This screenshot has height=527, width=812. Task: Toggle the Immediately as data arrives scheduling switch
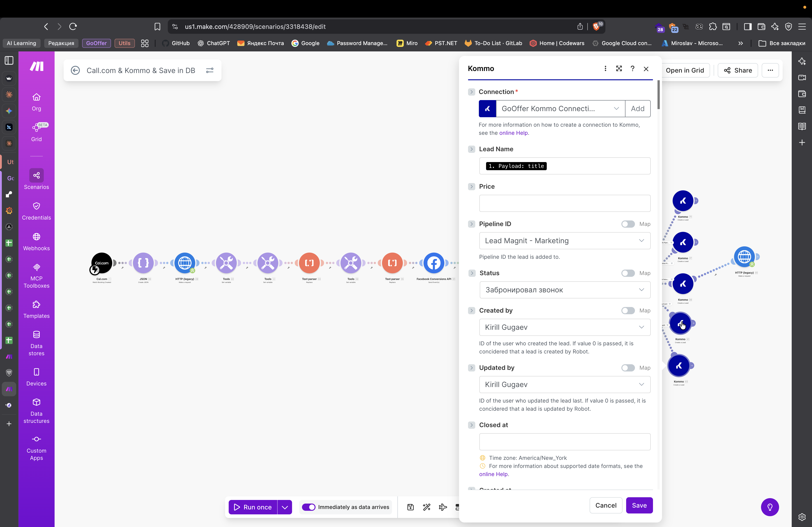pyautogui.click(x=309, y=507)
